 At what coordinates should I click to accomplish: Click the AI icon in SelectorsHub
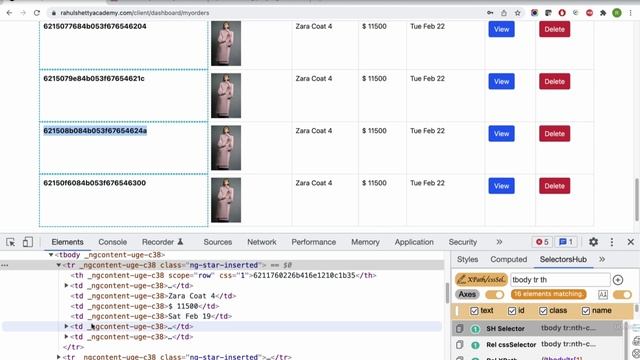click(603, 294)
